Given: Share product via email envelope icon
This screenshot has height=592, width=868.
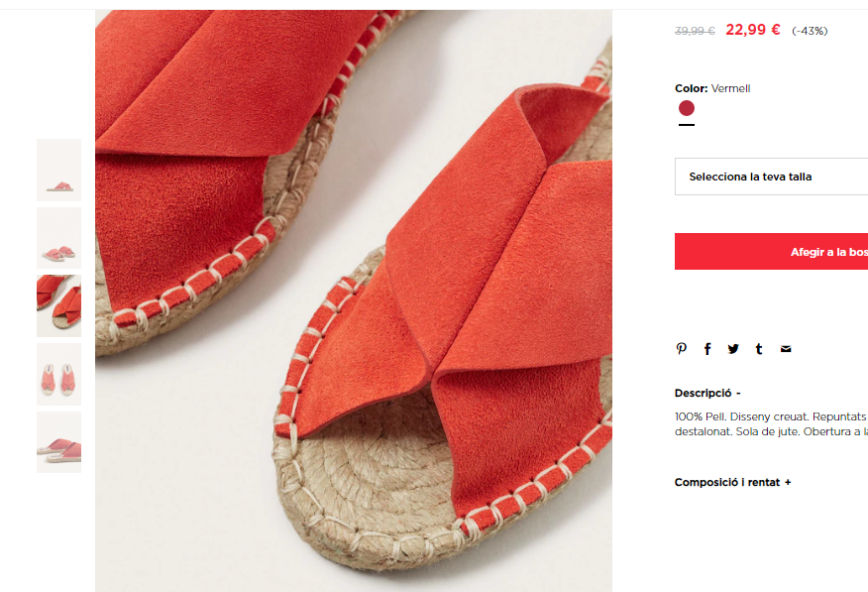Looking at the screenshot, I should 786,349.
